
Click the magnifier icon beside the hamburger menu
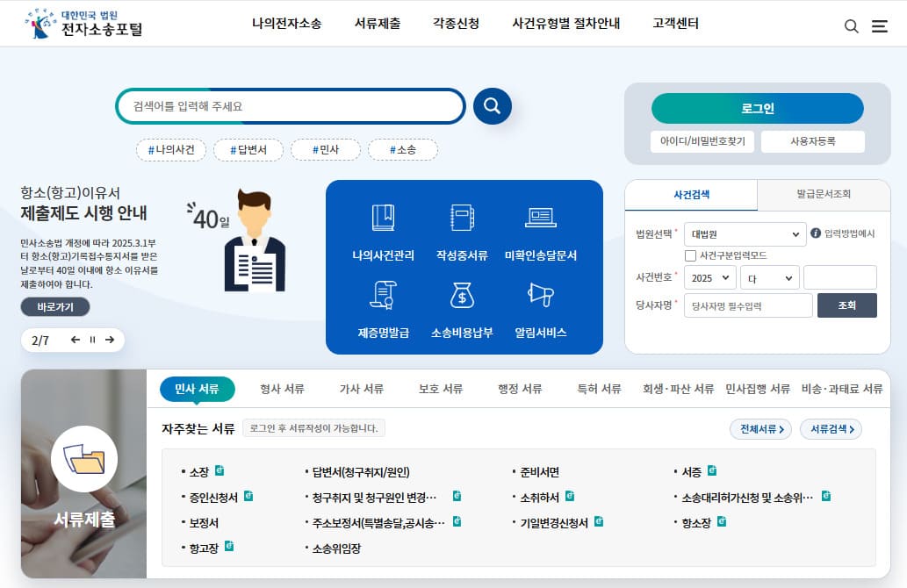(x=851, y=25)
